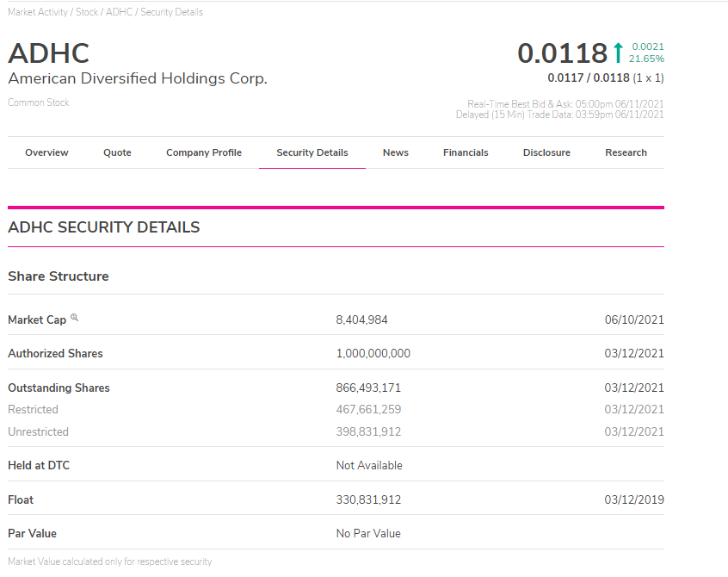Click the magnifier icon beside Market Cap
Viewport: 728px width, 577px height.
74,318
